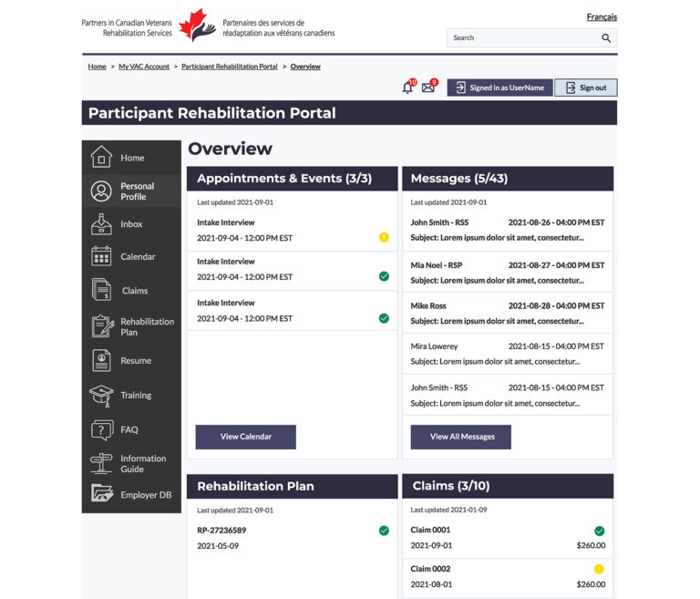700x599 pixels.
Task: Select the Training graduation cap icon
Action: coord(101,396)
